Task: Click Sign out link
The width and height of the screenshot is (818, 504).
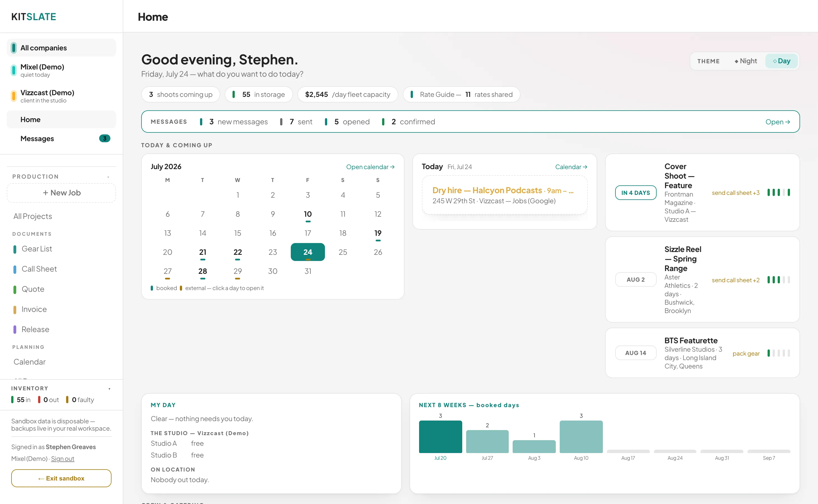Action: click(62, 459)
